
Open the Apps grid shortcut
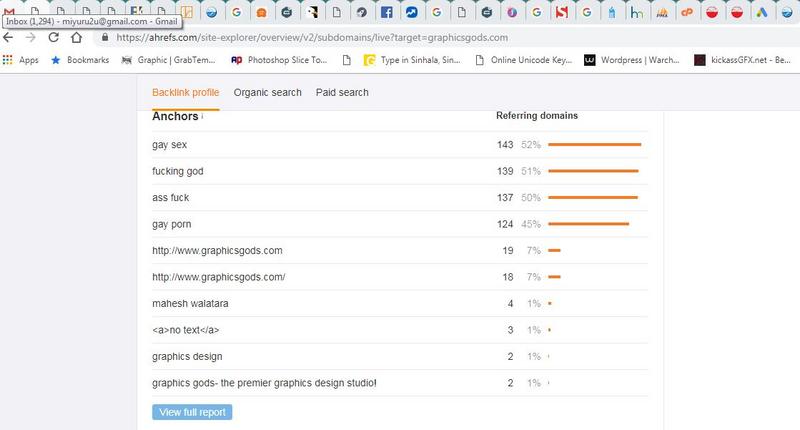[20, 60]
